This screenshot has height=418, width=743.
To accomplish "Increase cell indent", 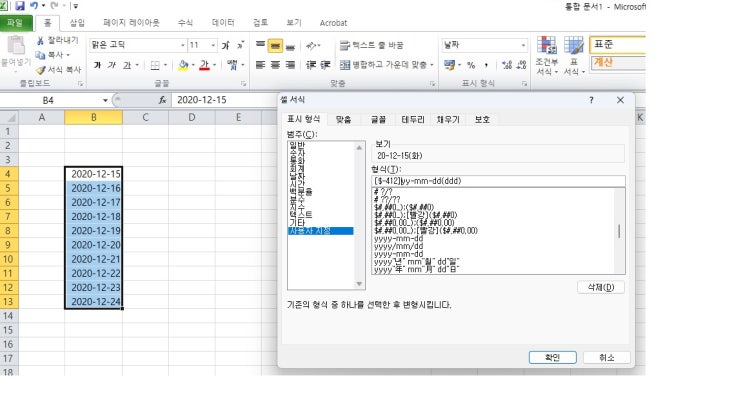I will point(326,65).
